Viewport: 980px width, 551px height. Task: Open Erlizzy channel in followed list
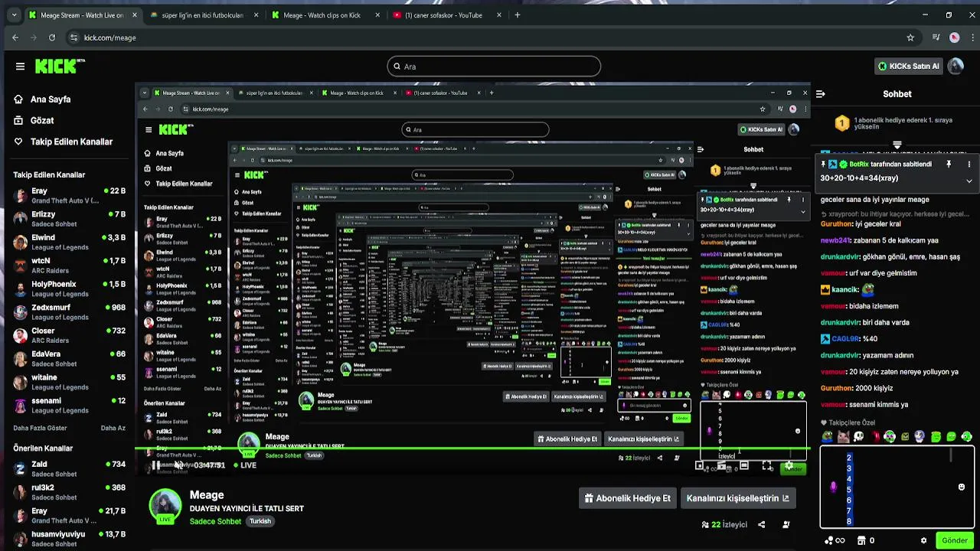(x=69, y=219)
